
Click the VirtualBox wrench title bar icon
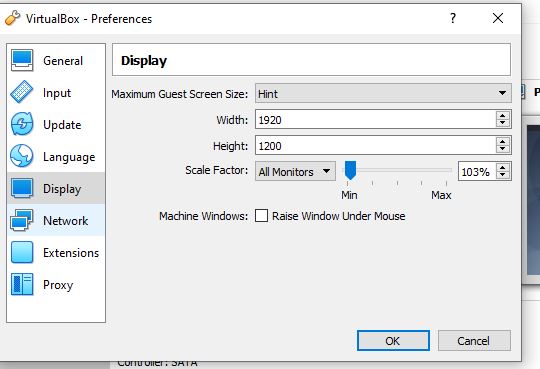tap(12, 18)
